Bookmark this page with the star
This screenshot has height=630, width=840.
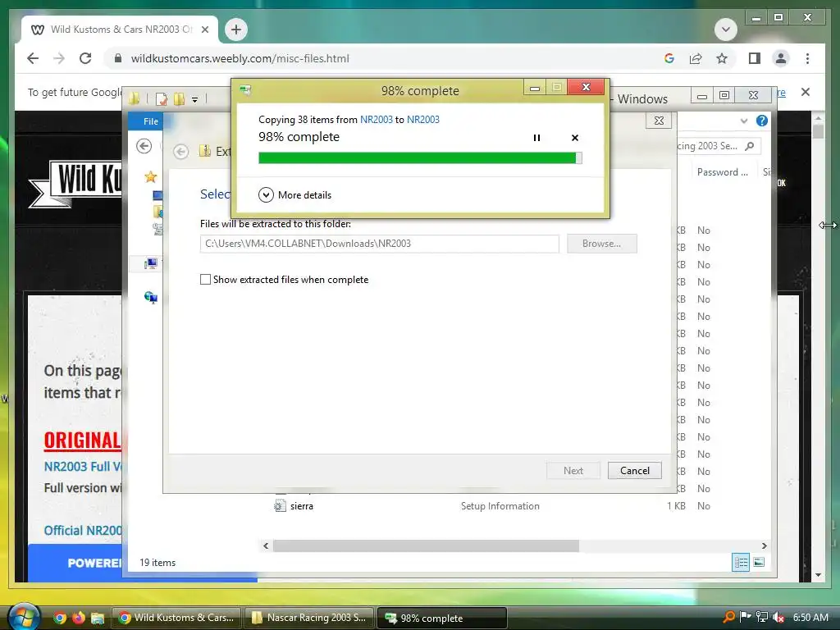[x=722, y=58]
